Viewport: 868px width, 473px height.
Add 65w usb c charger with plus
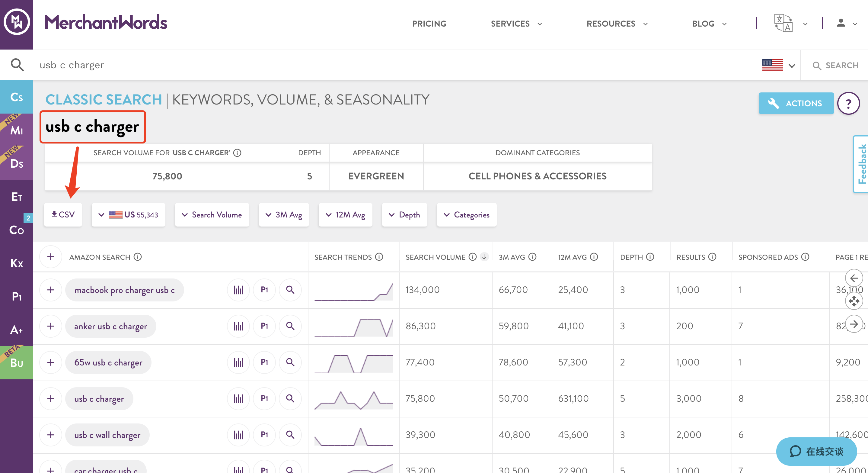[50, 362]
